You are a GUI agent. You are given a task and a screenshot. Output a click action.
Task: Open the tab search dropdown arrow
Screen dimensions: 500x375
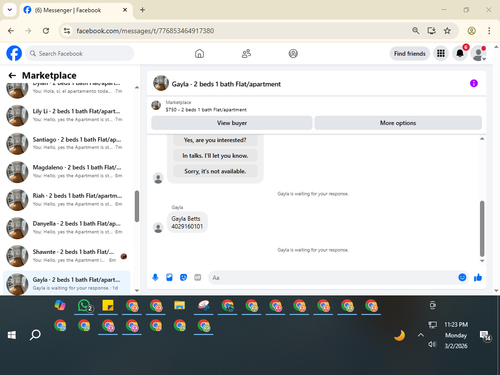point(10,10)
